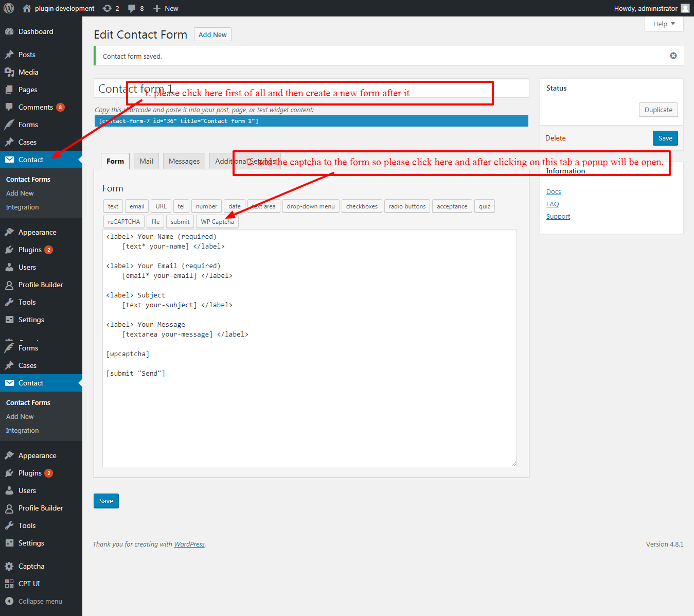Image resolution: width=694 pixels, height=616 pixels.
Task: Expand the Help dropdown panel
Action: coord(664,24)
